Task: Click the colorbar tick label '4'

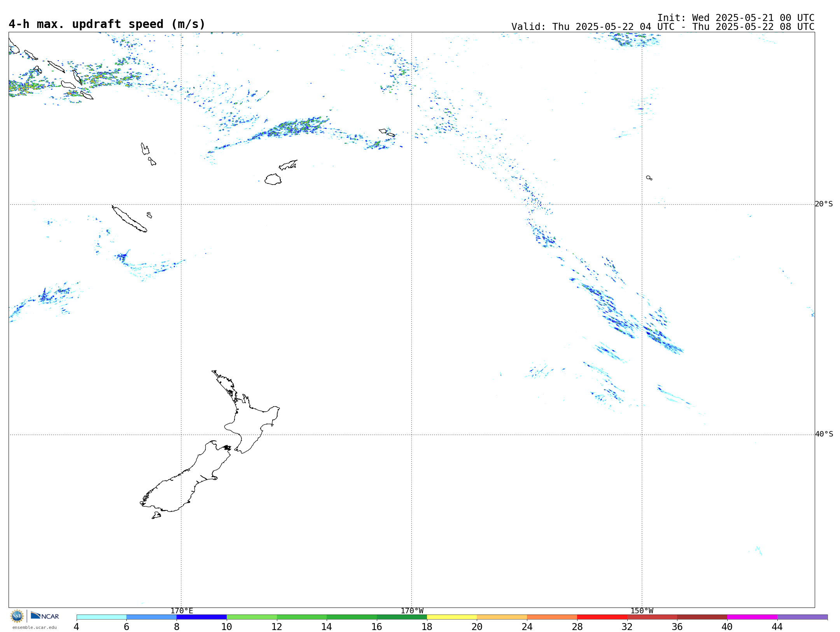Action: click(77, 627)
